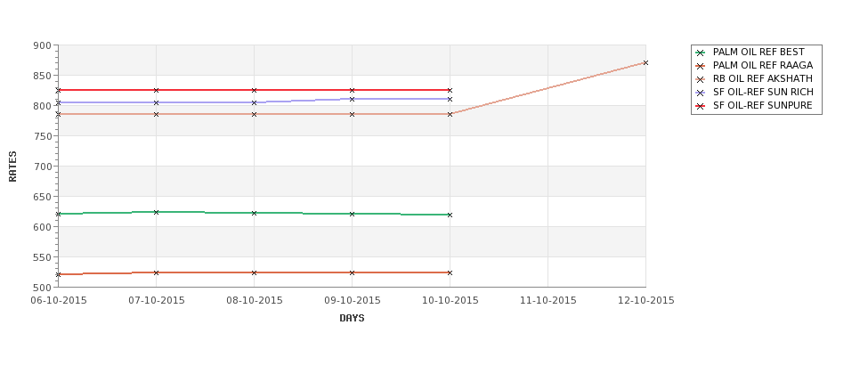
Task: Click the 06-10-2015 x-axis date label
Action: (x=58, y=301)
